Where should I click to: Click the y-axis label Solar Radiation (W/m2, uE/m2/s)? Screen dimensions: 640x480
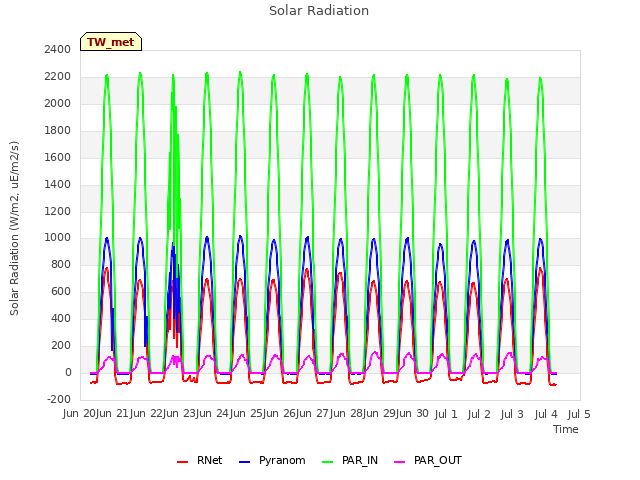[14, 228]
